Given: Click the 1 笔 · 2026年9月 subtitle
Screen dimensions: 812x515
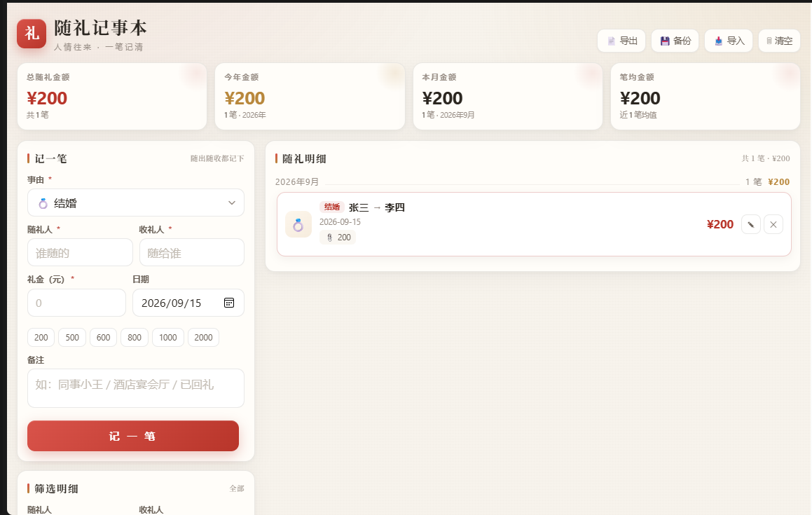Looking at the screenshot, I should [448, 115].
